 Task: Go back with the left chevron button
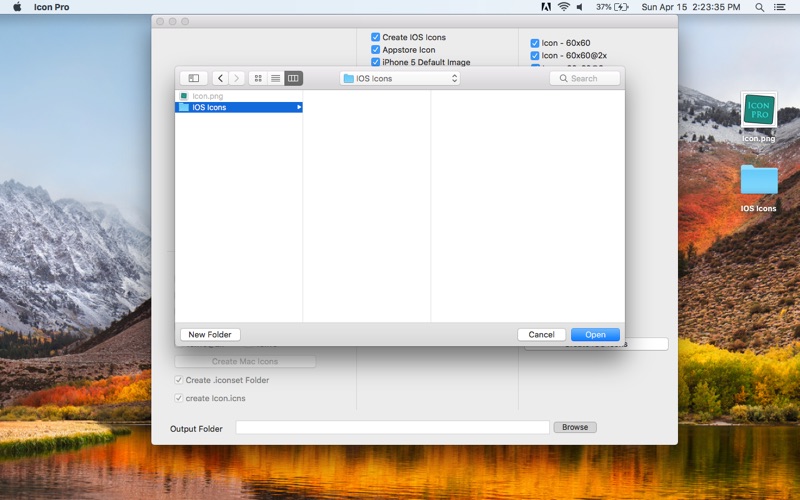click(220, 78)
